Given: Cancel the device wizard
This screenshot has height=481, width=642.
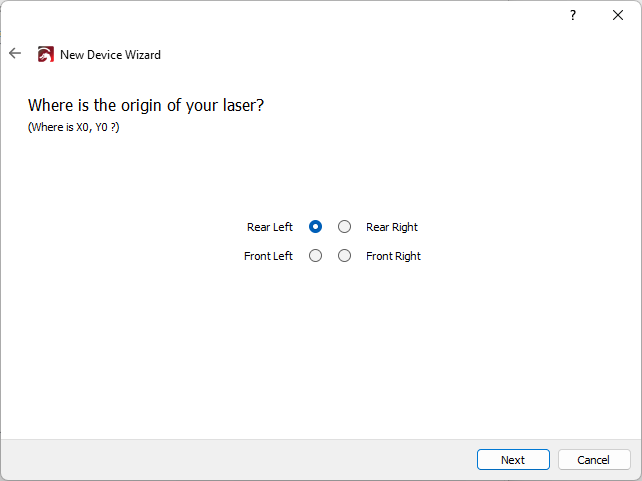Looking at the screenshot, I should [x=594, y=460].
